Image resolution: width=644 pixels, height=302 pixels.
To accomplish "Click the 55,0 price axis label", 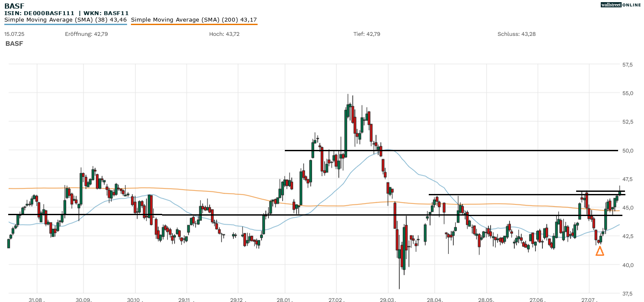I will point(627,93).
